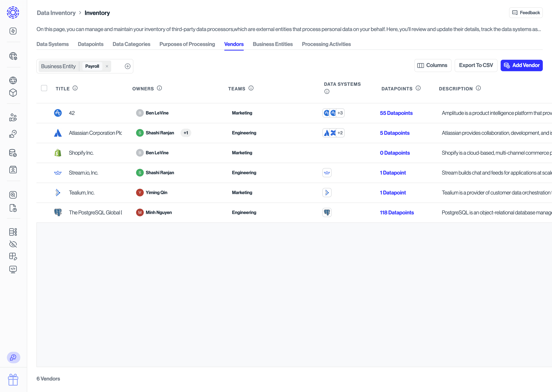Select the eye-slash data masking sidebar icon
Viewport: 552px width, 392px height.
tap(13, 244)
